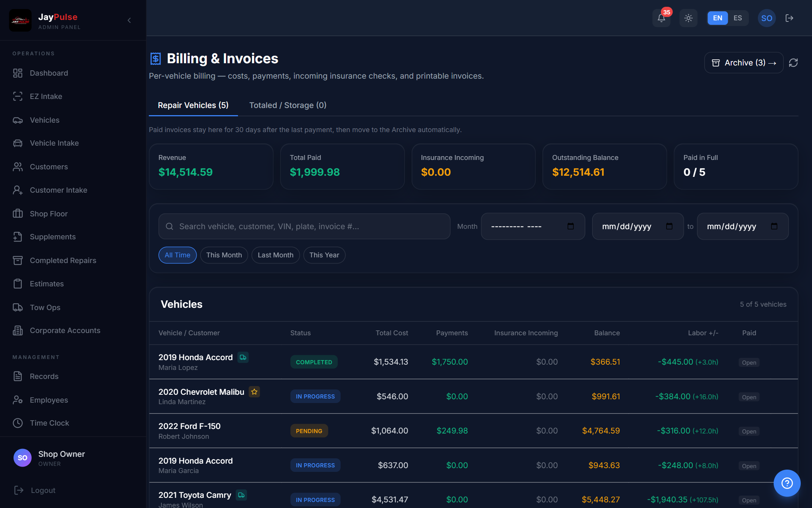
Task: Click the Outstanding Balance $12,514.61 card
Action: point(604,166)
